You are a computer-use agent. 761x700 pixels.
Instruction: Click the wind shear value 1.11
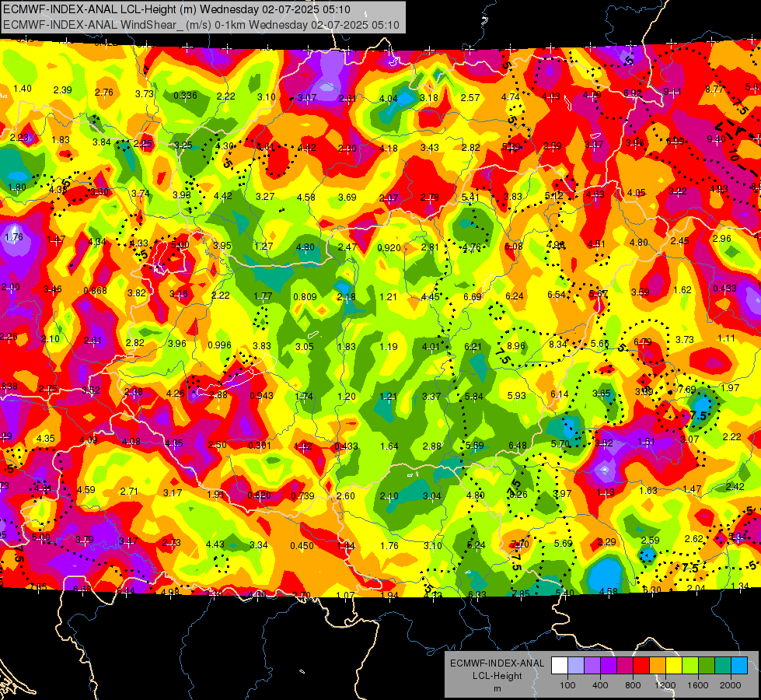(x=727, y=338)
